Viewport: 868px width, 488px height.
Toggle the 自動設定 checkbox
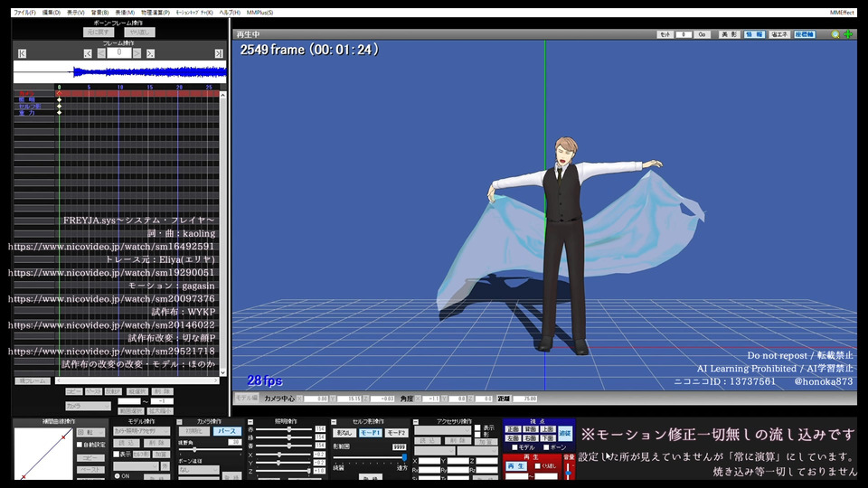tap(80, 445)
